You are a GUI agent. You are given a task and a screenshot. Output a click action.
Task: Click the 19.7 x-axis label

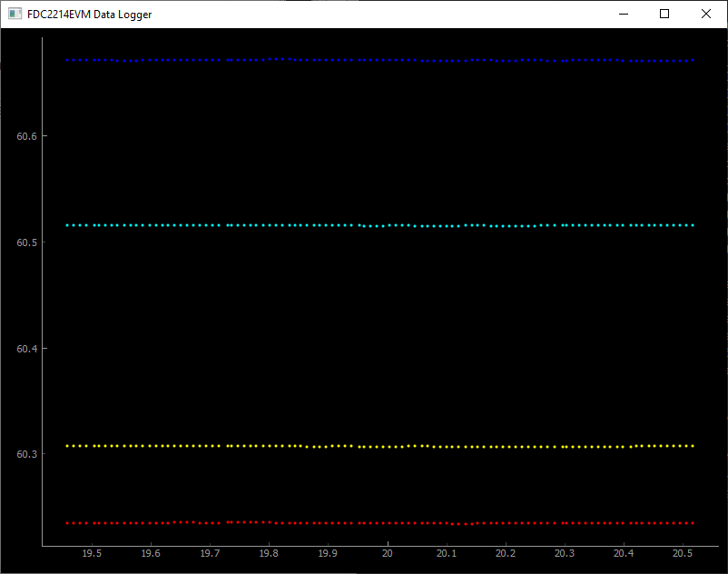point(210,553)
